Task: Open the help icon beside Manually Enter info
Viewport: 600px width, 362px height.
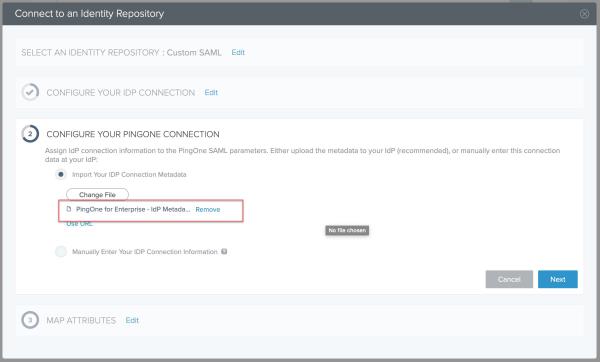Action: point(224,251)
